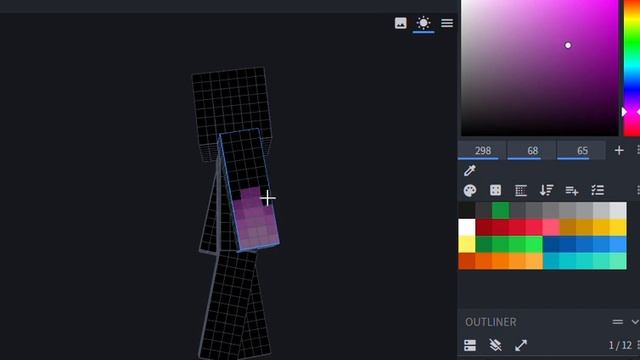Select the mint green swatch ending the bottom row

(618, 261)
